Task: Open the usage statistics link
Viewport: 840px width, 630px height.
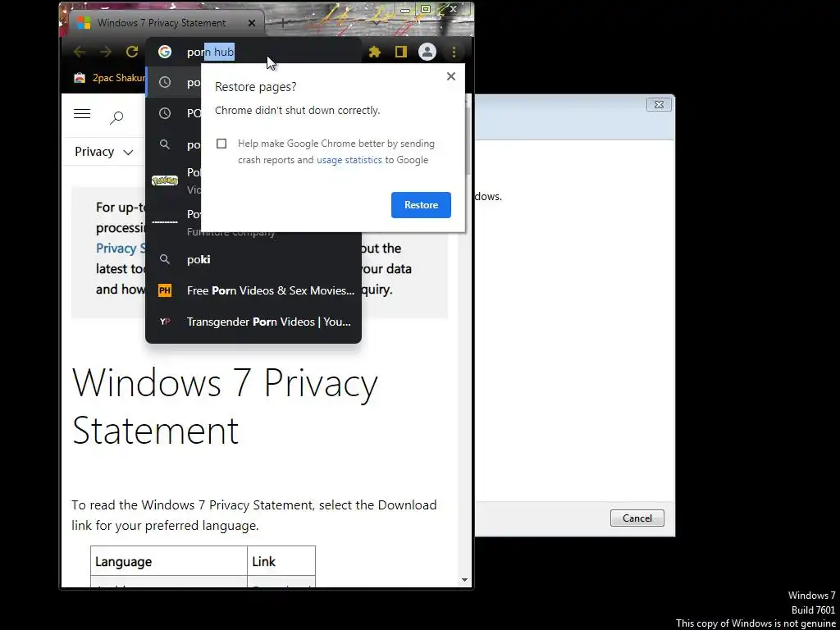Action: [349, 160]
